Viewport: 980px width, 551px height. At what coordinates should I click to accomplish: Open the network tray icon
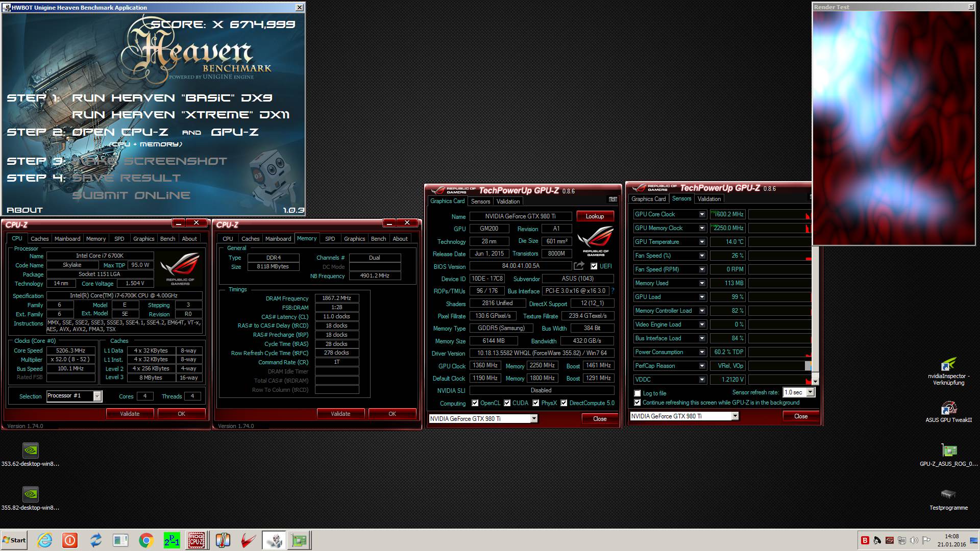902,540
